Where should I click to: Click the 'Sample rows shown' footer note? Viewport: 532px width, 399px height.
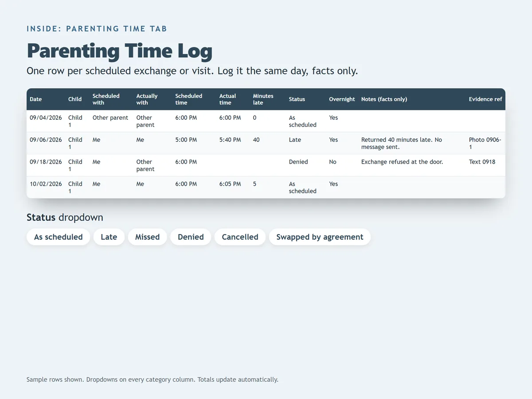[x=153, y=379]
